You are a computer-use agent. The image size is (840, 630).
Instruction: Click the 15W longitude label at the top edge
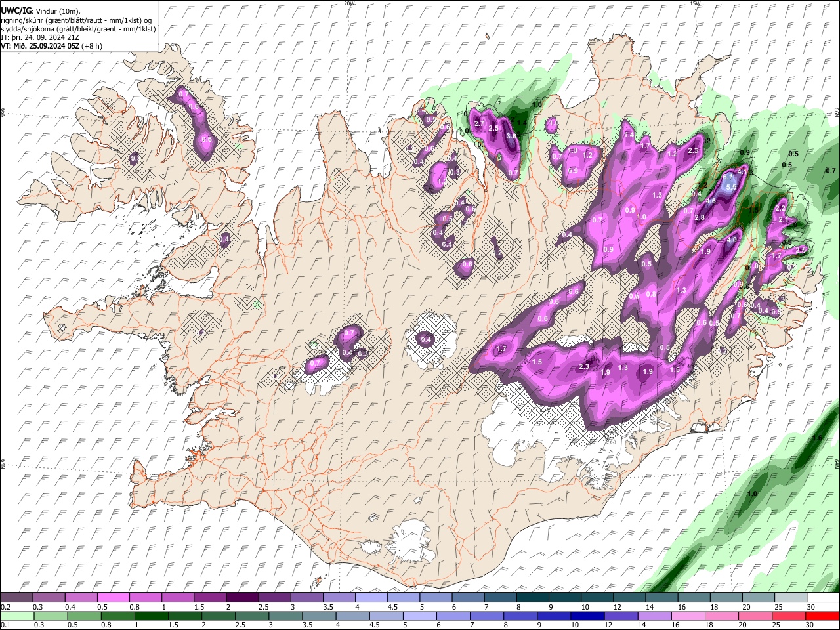[x=695, y=3]
